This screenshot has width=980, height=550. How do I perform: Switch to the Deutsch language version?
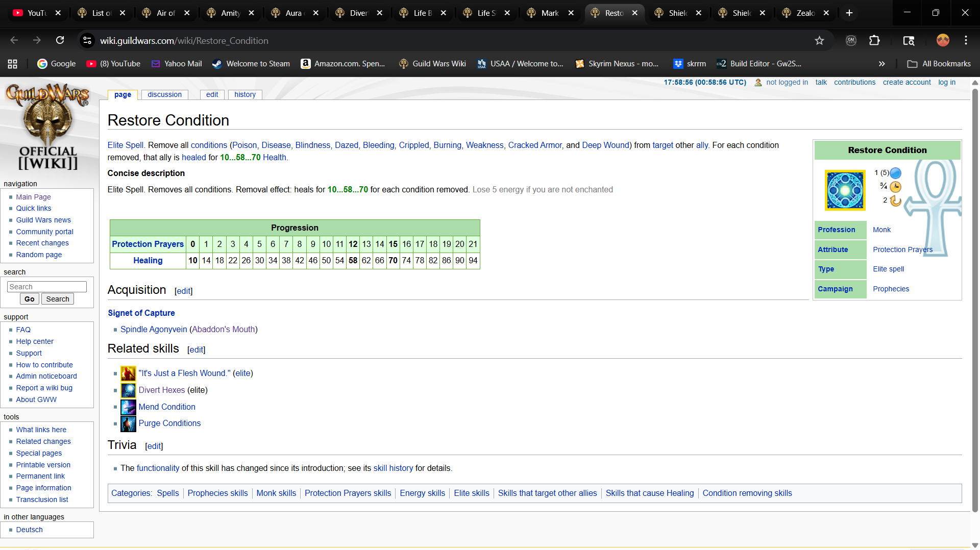(30, 530)
